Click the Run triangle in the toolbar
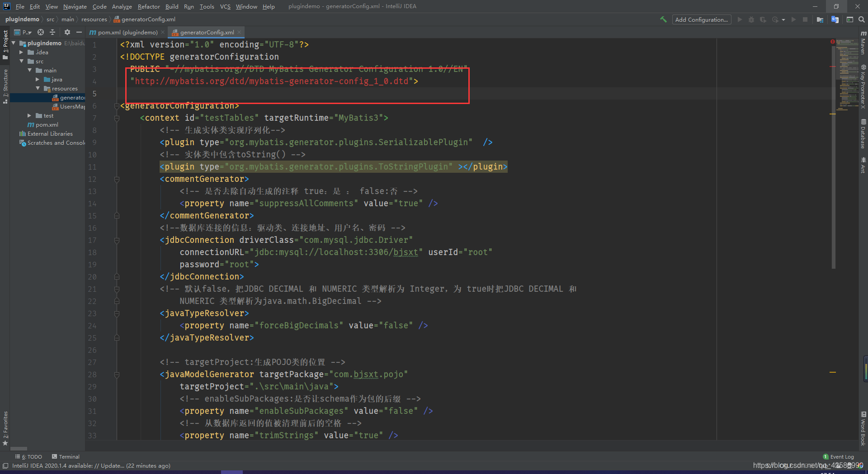The width and height of the screenshot is (868, 474). [x=740, y=19]
